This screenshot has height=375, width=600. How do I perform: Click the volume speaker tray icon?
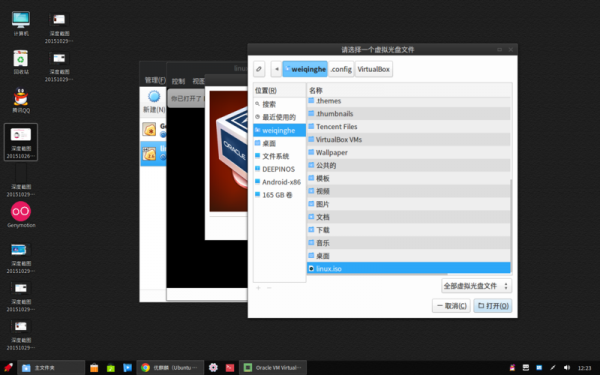pos(567,368)
